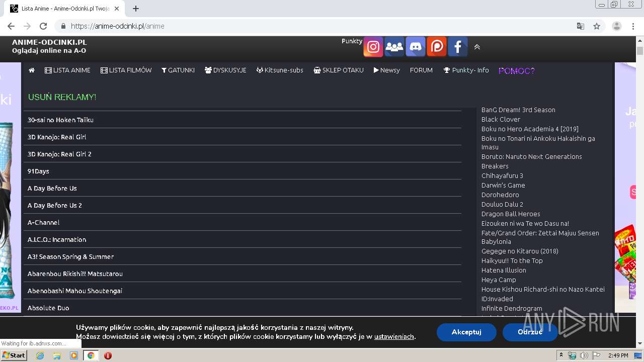
Task: Open GATUNKI genres menu
Action: [178, 70]
